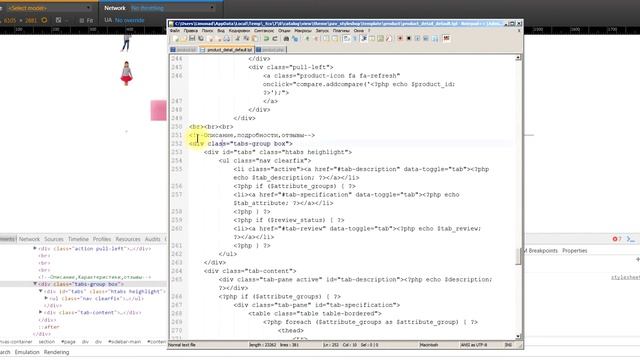
Task: Click the Redo arrow in Notepad++ toolbar
Action: pos(275,38)
